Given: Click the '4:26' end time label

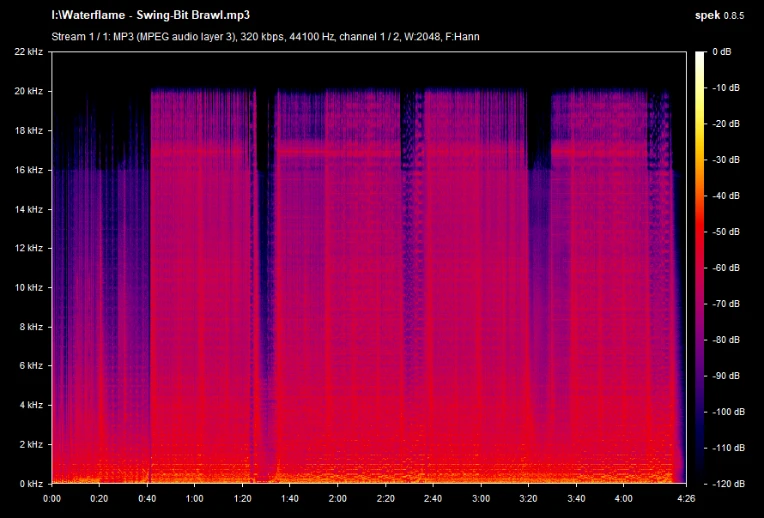Looking at the screenshot, I should [686, 499].
